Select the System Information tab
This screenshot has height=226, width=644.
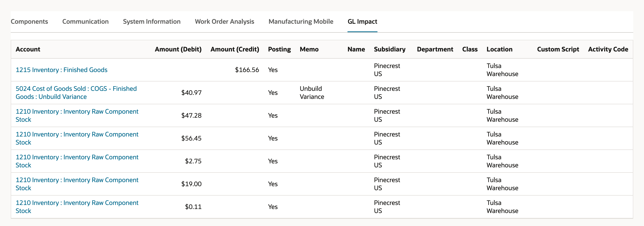(152, 21)
